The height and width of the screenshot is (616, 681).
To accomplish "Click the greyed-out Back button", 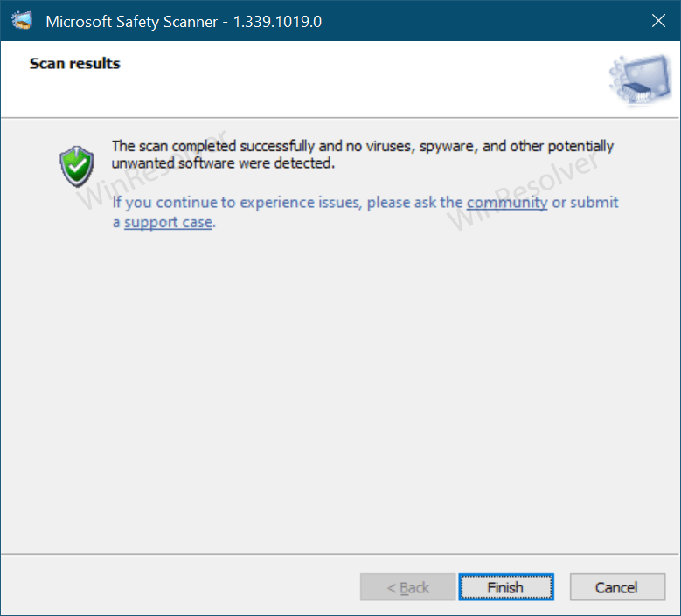I will pos(408,587).
